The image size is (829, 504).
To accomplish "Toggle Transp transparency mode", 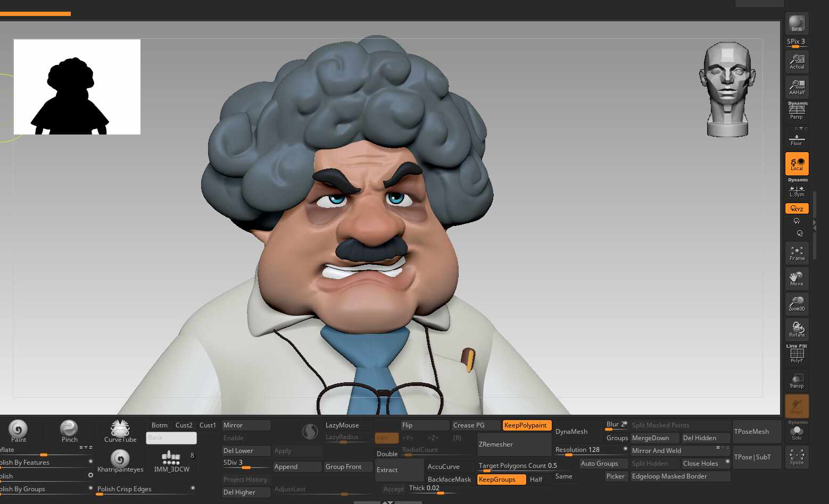I will click(x=797, y=380).
